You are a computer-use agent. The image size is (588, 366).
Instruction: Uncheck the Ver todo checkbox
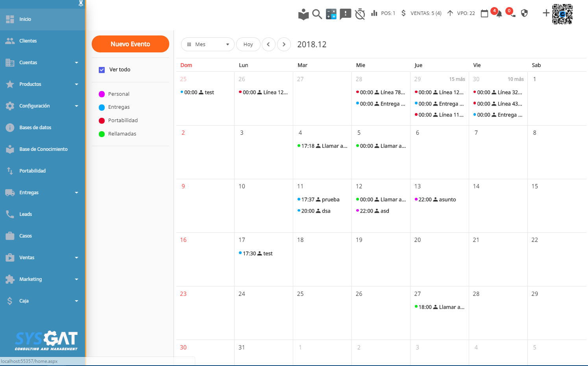coord(102,70)
